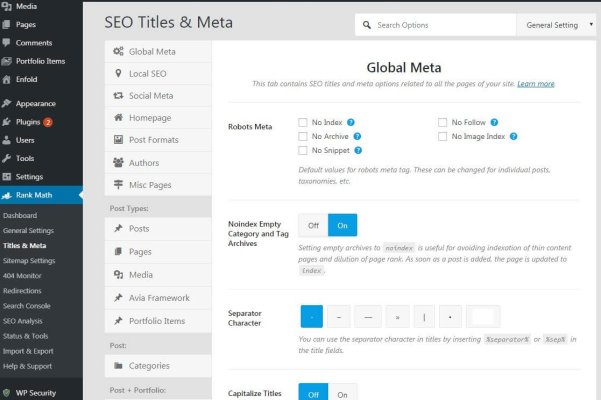Open the Post Formats tab
The height and width of the screenshot is (400, 601).
coord(158,140)
